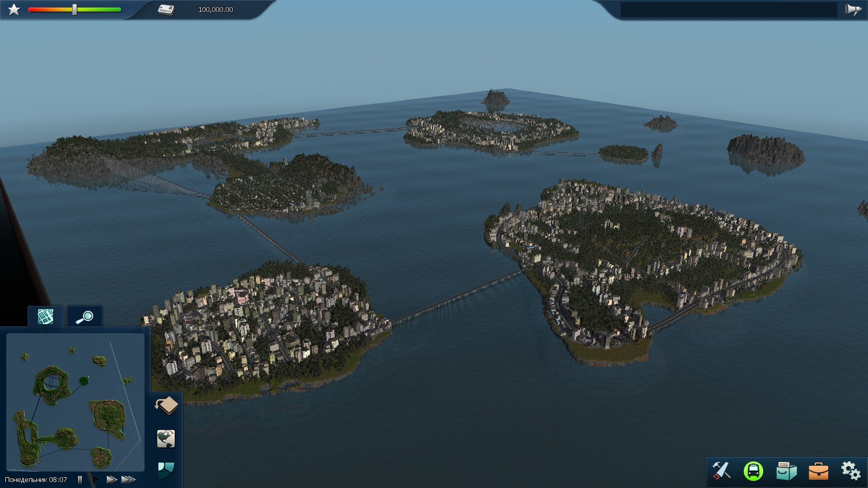The image size is (868, 488).
Task: Open game settings gears icon
Action: [851, 470]
